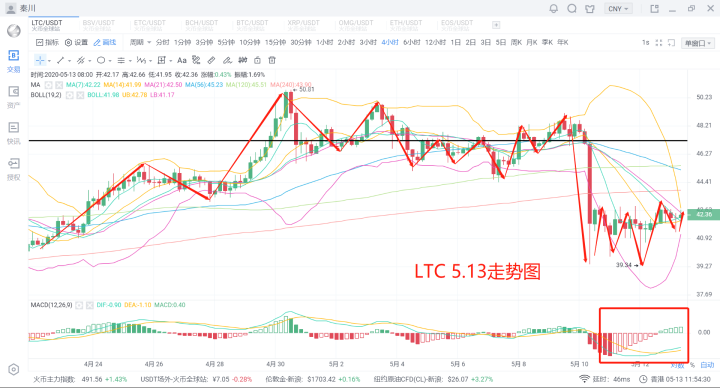Click the hexagon settings icon in sidebar

click(x=14, y=370)
